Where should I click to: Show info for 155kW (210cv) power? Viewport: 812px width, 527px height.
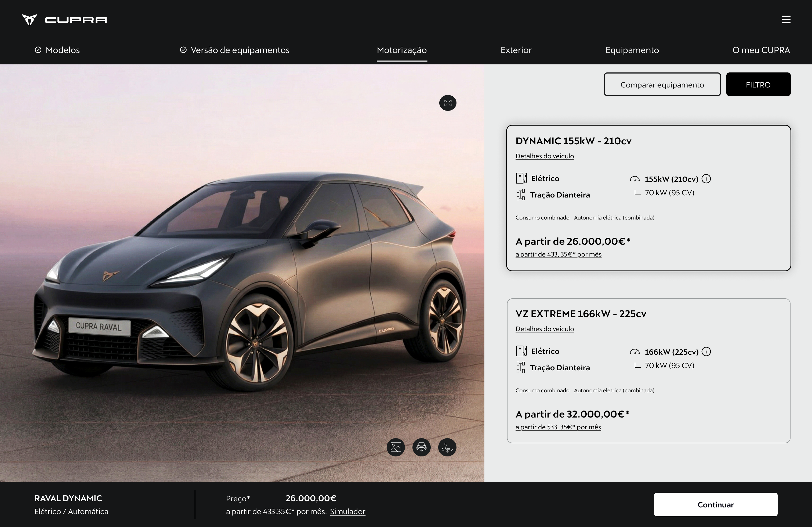[x=706, y=179]
